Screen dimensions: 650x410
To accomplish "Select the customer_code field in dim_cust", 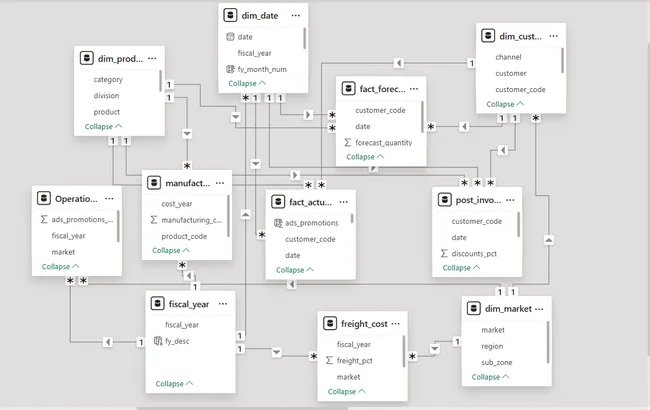I will tap(520, 89).
